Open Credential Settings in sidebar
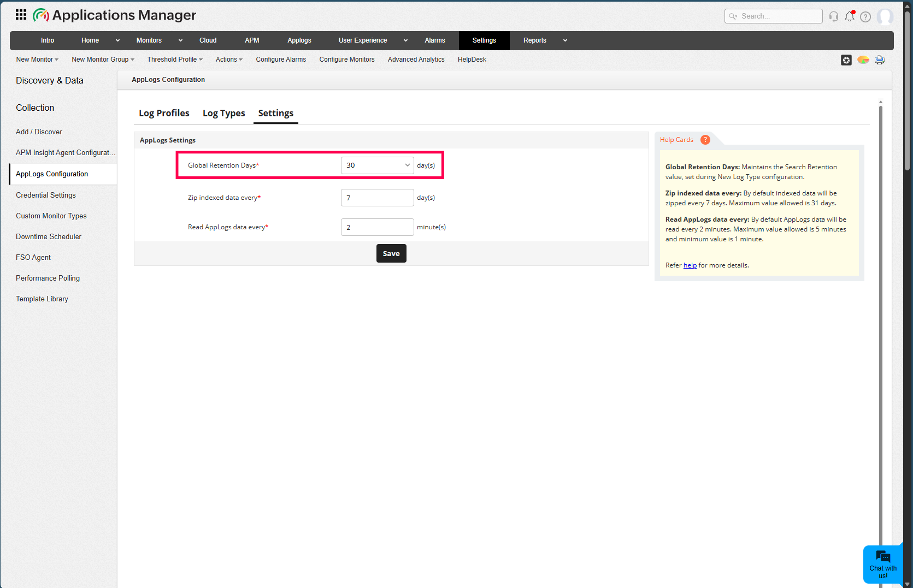Viewport: 913px width, 588px height. pos(46,195)
